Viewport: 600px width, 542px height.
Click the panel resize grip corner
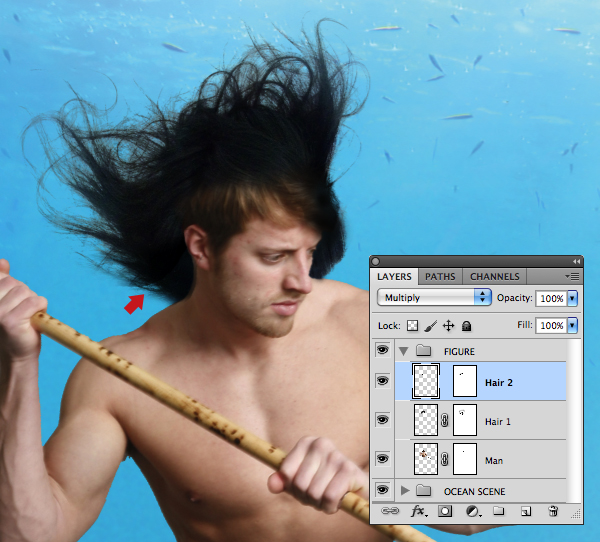tap(576, 514)
